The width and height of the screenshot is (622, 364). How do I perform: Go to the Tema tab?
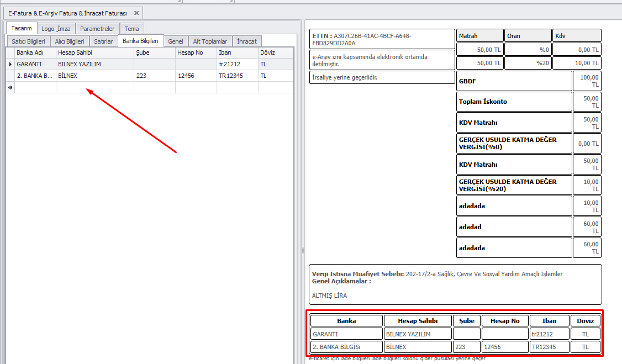(131, 29)
